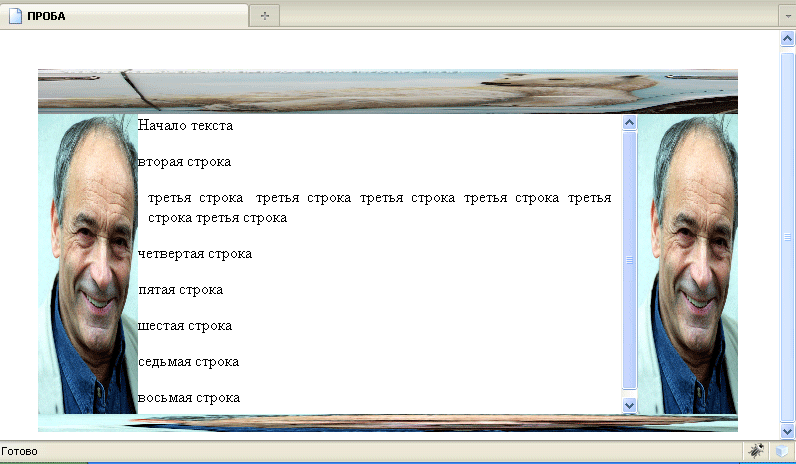
Task: Click the right portrait photo
Action: pos(687,264)
